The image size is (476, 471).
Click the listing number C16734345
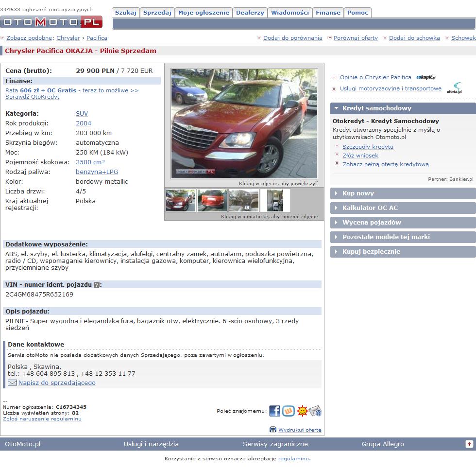point(71,407)
